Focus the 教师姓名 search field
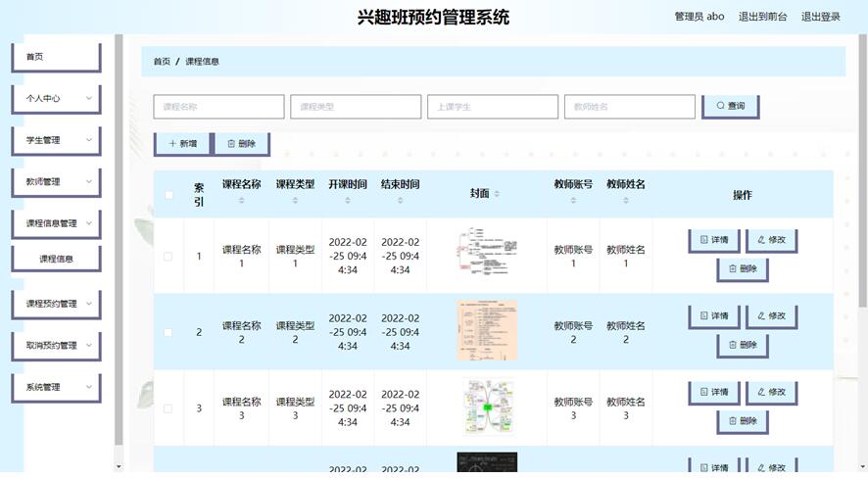 pyautogui.click(x=630, y=107)
